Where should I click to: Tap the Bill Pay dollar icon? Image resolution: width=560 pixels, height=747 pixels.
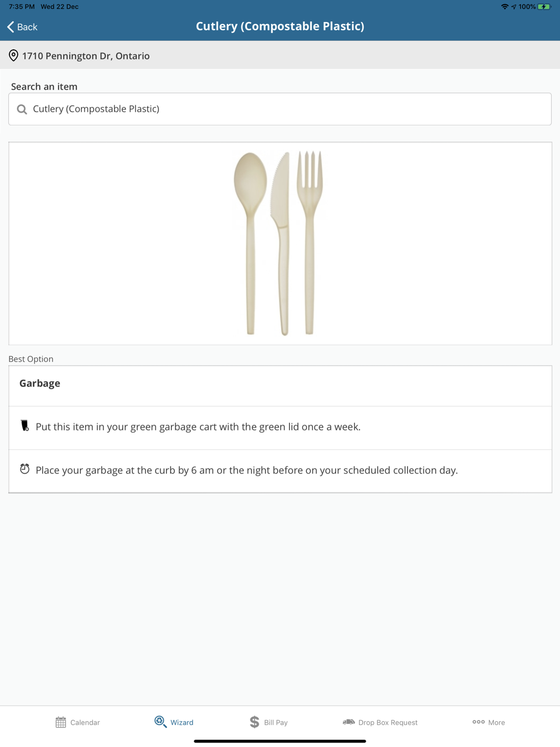(x=254, y=722)
